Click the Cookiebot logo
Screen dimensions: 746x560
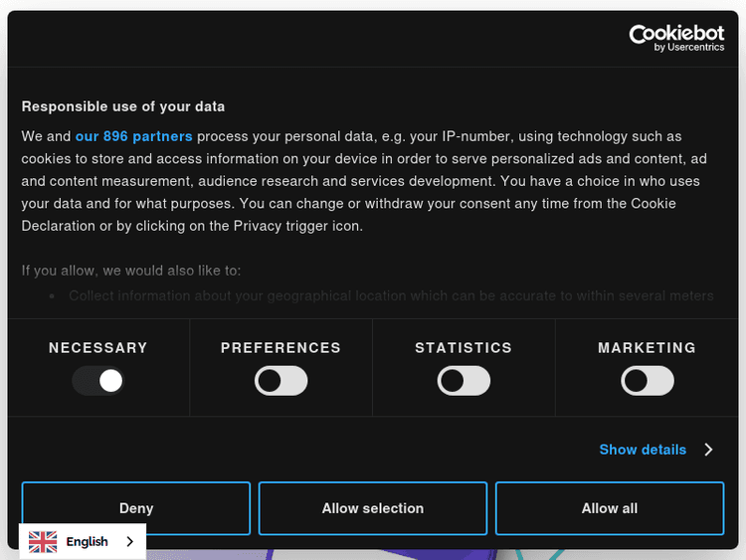[x=676, y=35]
